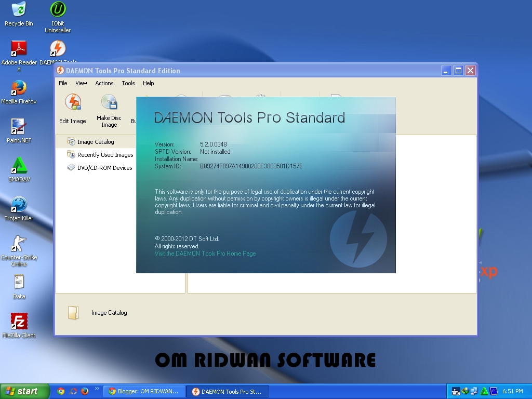The height and width of the screenshot is (399, 532).
Task: Click the version number 5.2.0.0348
Action: [214, 144]
